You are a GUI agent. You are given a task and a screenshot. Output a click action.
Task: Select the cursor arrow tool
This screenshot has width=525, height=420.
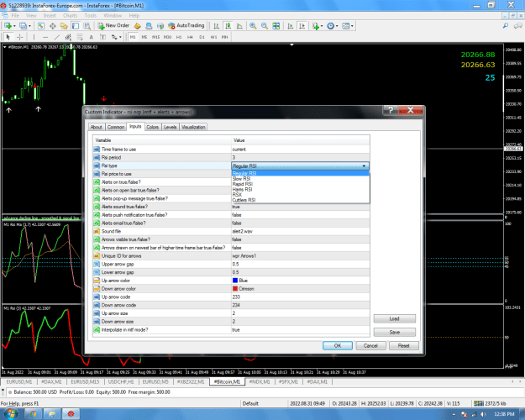click(8, 37)
